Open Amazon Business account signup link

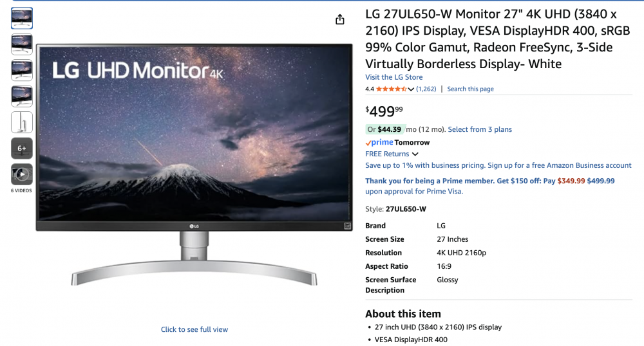click(498, 165)
